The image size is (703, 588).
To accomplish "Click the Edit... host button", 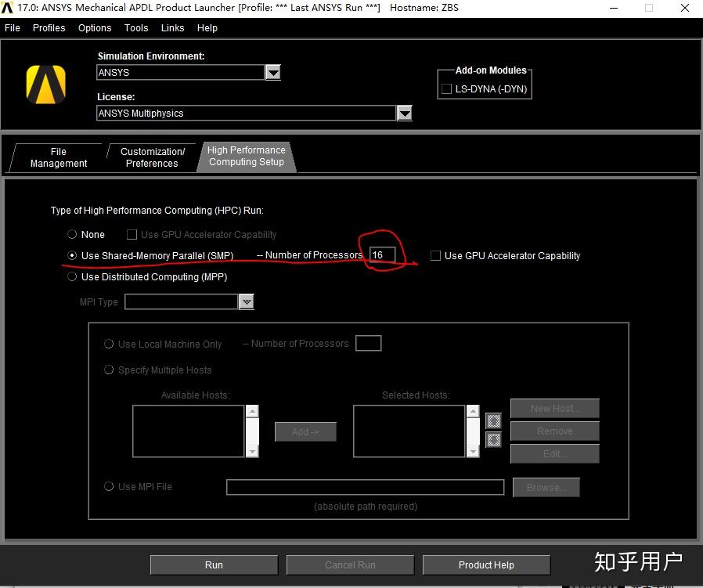I will (554, 454).
